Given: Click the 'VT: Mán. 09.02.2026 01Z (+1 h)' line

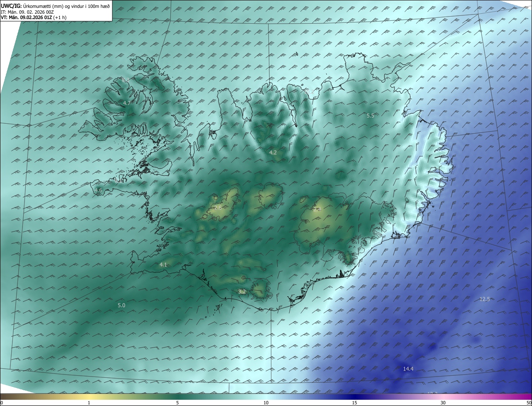Looking at the screenshot, I should [x=34, y=17].
